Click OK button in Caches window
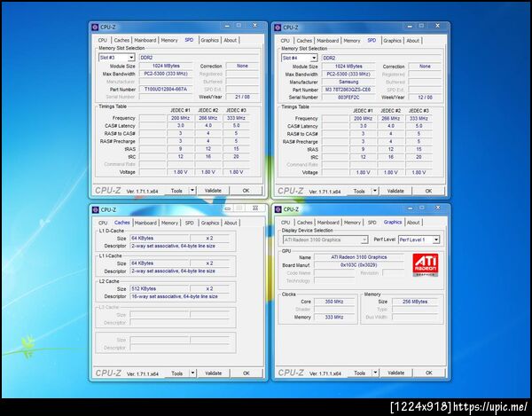The image size is (532, 416). (246, 373)
